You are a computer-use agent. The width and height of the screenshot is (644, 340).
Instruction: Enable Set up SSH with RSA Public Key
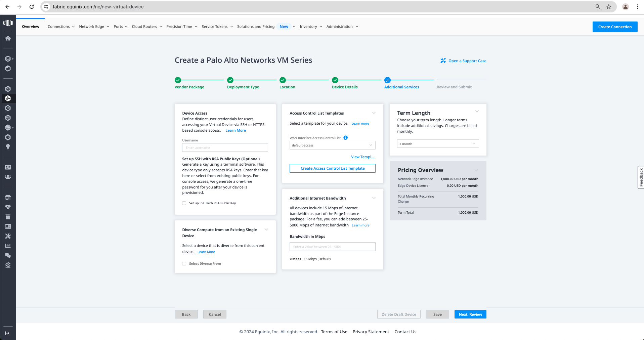[x=184, y=203]
